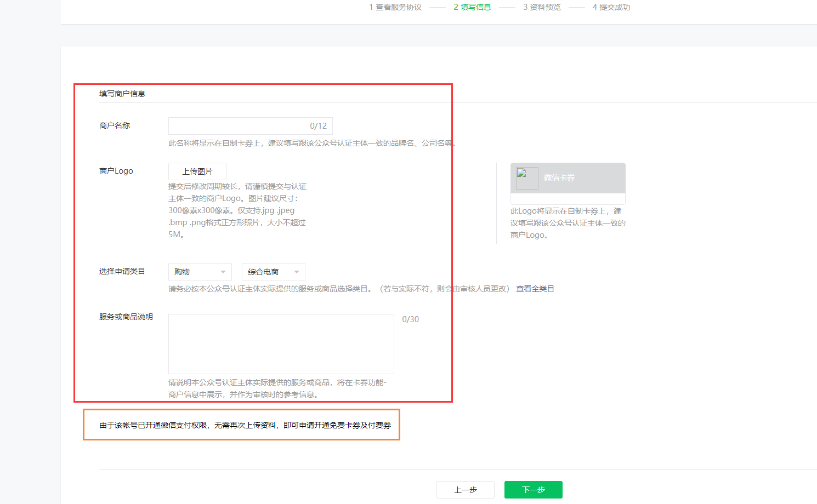Viewport: 817px width, 504px height.
Task: Go back with the 上一步 button
Action: point(465,490)
